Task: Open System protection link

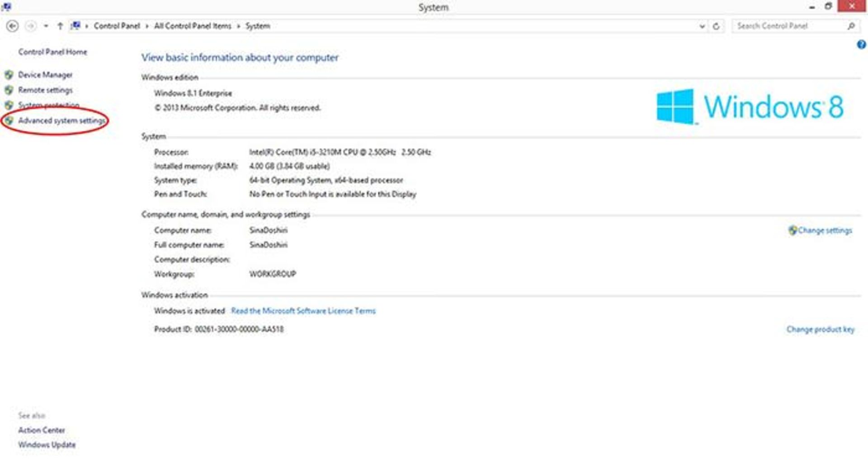Action: [49, 105]
